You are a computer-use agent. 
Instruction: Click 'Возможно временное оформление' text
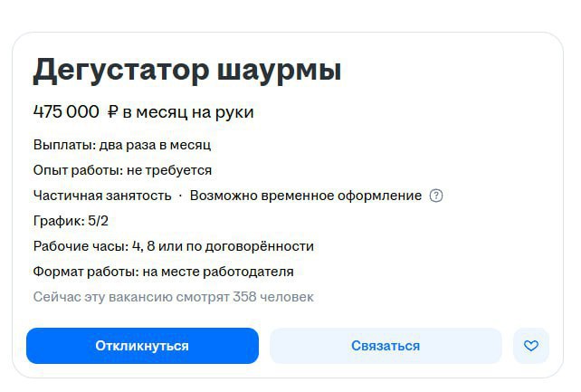click(306, 196)
